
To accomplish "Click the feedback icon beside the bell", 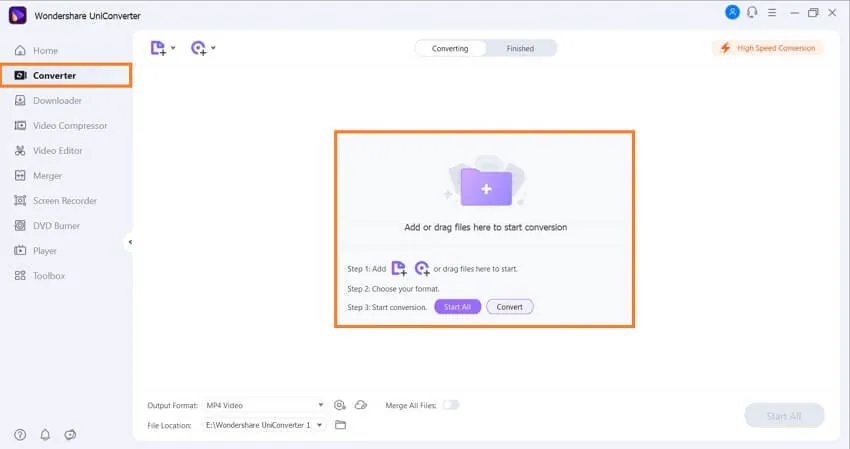I will pos(70,434).
